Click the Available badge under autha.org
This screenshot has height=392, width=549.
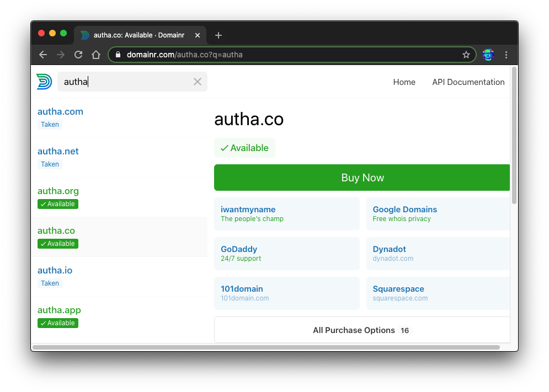tap(58, 204)
